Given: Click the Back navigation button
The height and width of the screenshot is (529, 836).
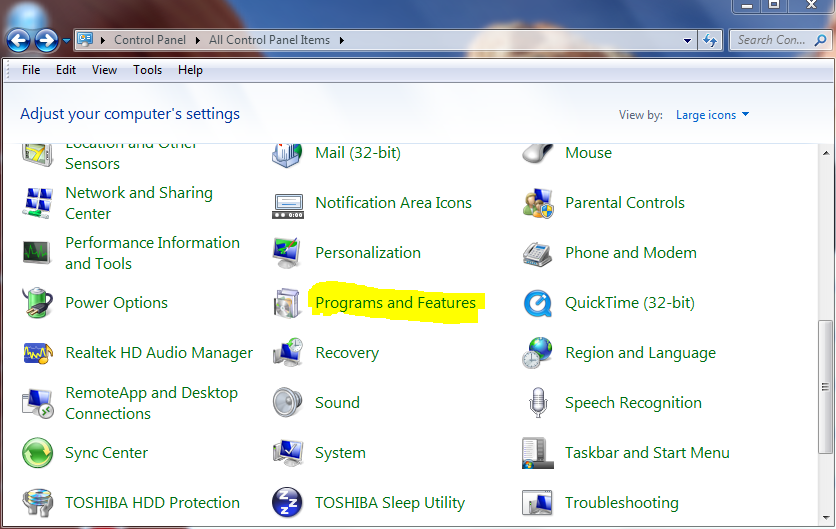Looking at the screenshot, I should pyautogui.click(x=19, y=40).
